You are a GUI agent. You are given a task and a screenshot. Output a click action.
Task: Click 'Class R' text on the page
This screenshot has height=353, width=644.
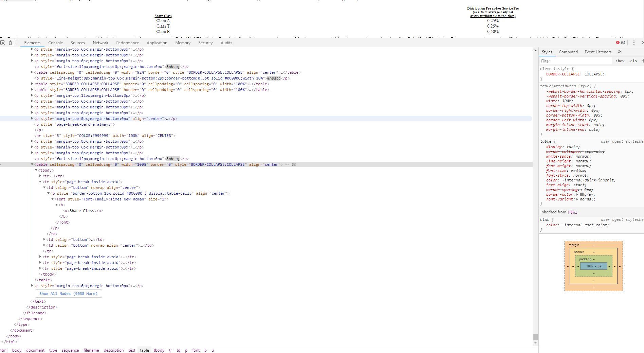coord(163,32)
